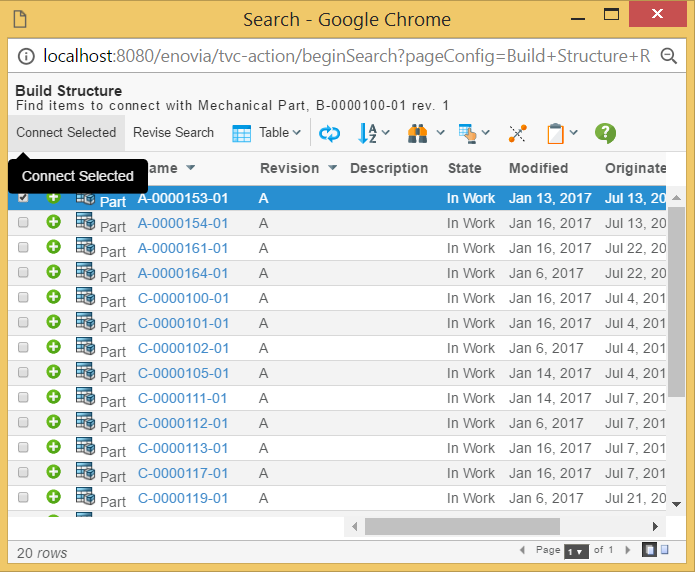
Task: Click the structure compare nodes icon
Action: click(x=517, y=133)
